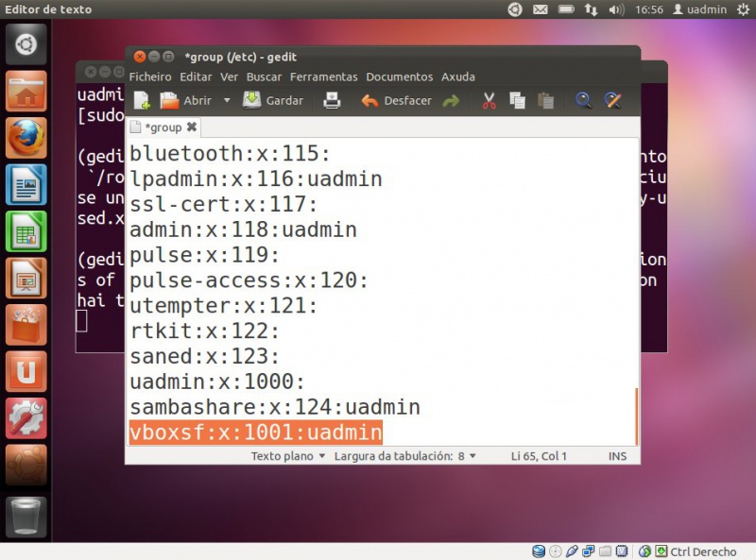The image size is (756, 560).
Task: Open Ubuntu One from the launcher
Action: 26,371
